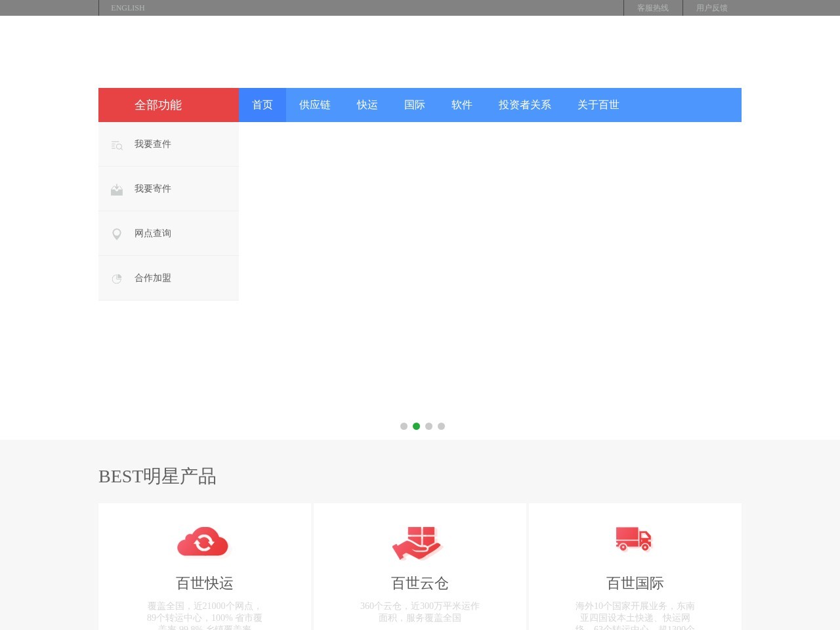Open the 投资者关系 navigation item
840x630 pixels.
(525, 105)
